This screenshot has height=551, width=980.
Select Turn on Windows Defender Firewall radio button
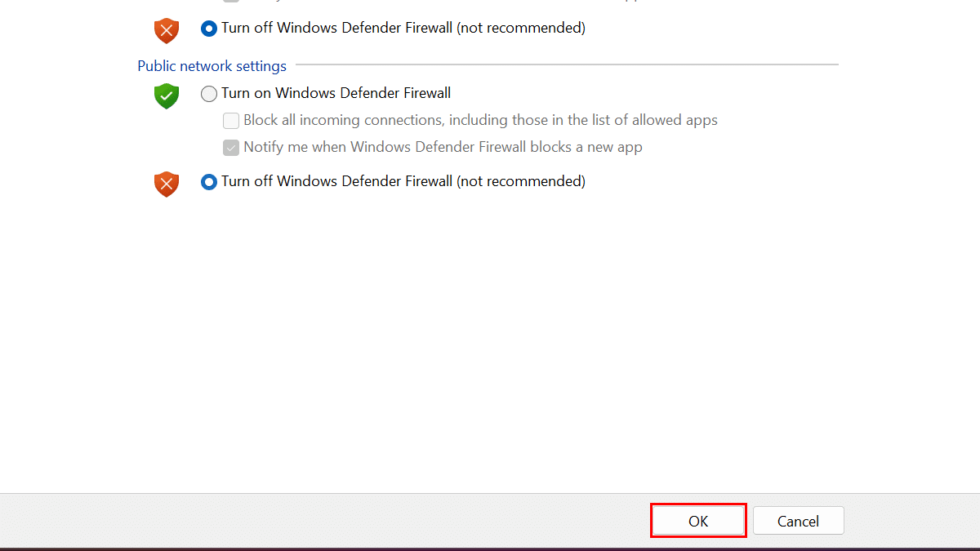click(x=209, y=94)
